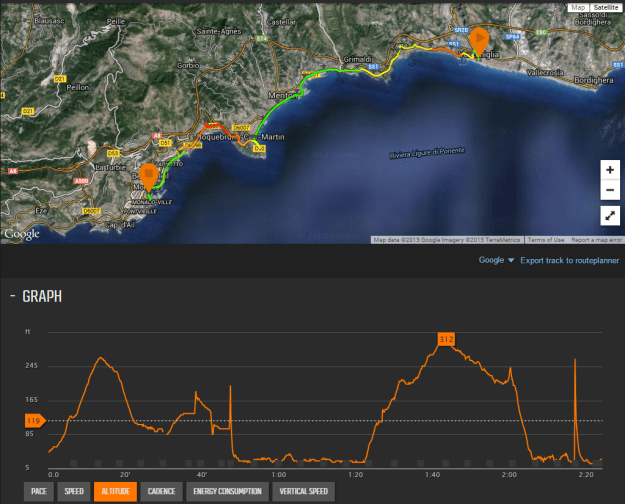
Task: Export track to routeplanner
Action: point(568,260)
